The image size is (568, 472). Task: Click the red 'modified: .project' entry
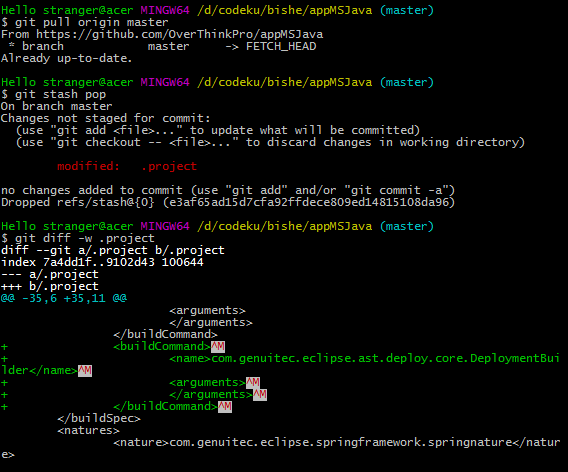click(x=127, y=166)
